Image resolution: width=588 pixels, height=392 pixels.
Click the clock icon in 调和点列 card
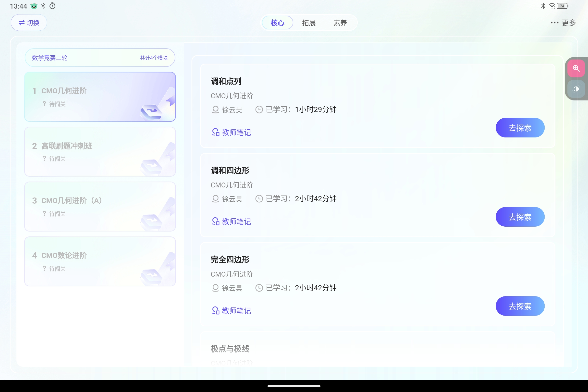tap(259, 110)
